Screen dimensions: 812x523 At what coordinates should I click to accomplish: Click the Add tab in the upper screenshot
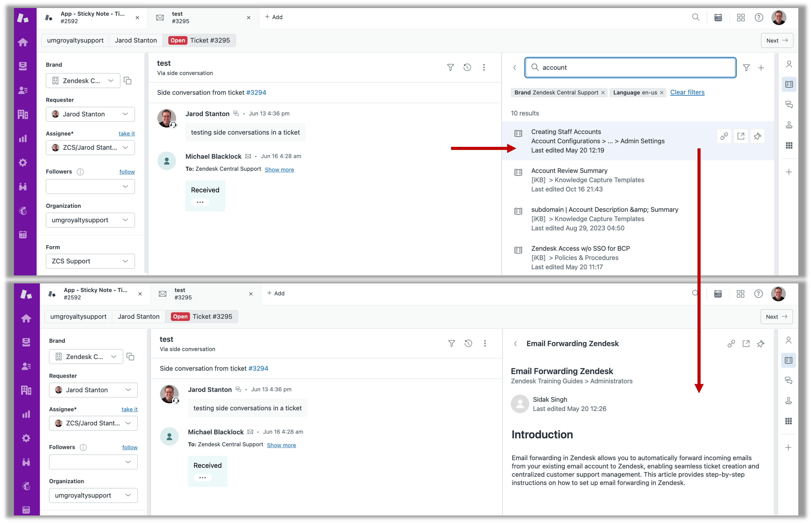point(274,17)
